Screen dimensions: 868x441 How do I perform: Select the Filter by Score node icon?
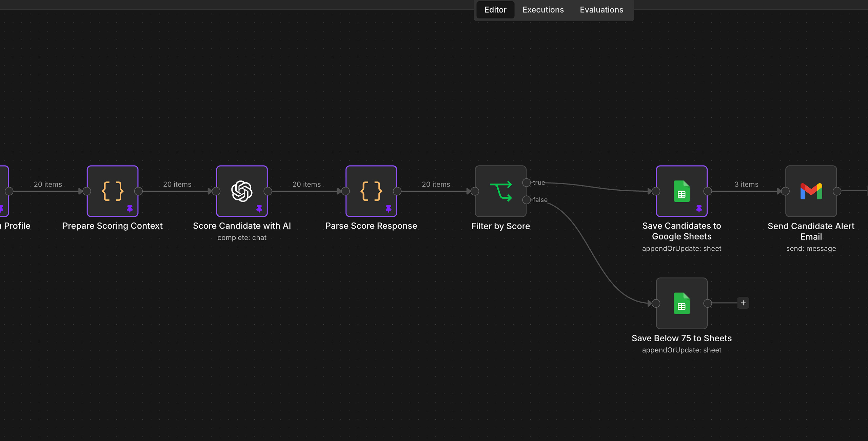click(500, 191)
